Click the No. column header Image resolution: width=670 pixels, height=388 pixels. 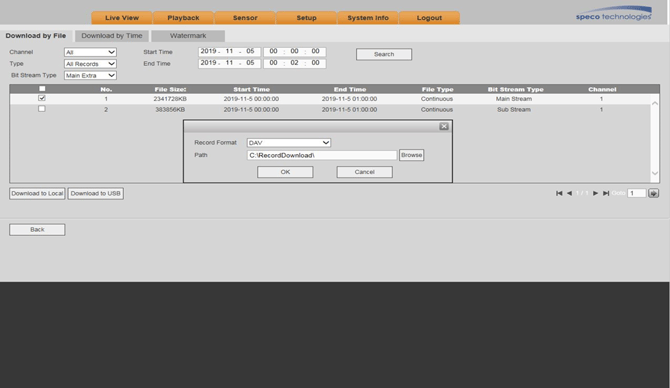[106, 89]
